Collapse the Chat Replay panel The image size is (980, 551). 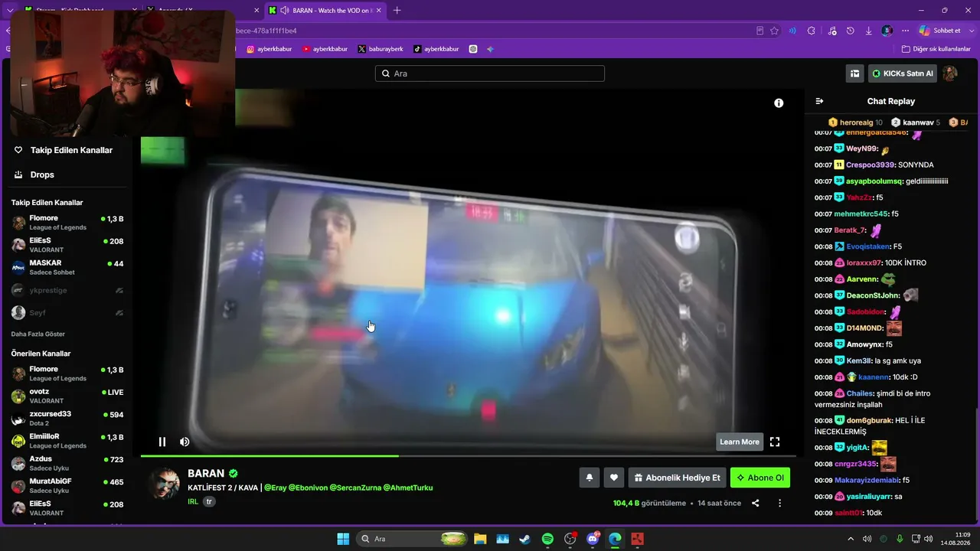coord(819,101)
